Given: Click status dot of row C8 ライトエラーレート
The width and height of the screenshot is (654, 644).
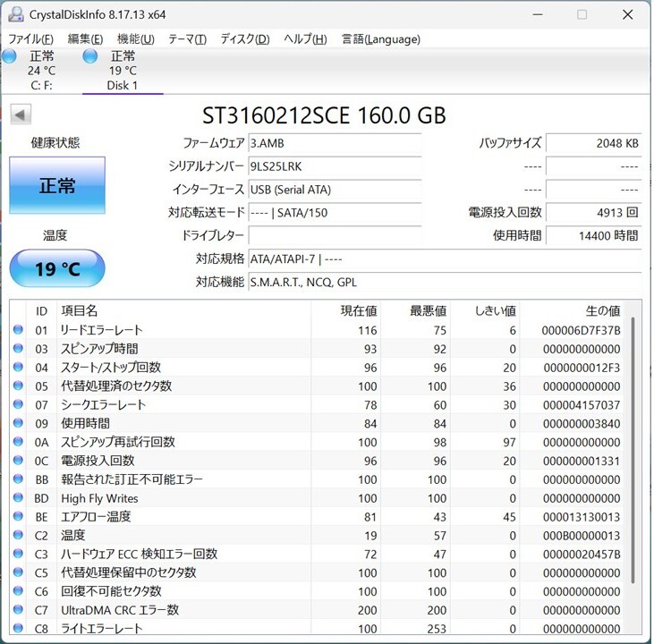Looking at the screenshot, I should [x=18, y=628].
